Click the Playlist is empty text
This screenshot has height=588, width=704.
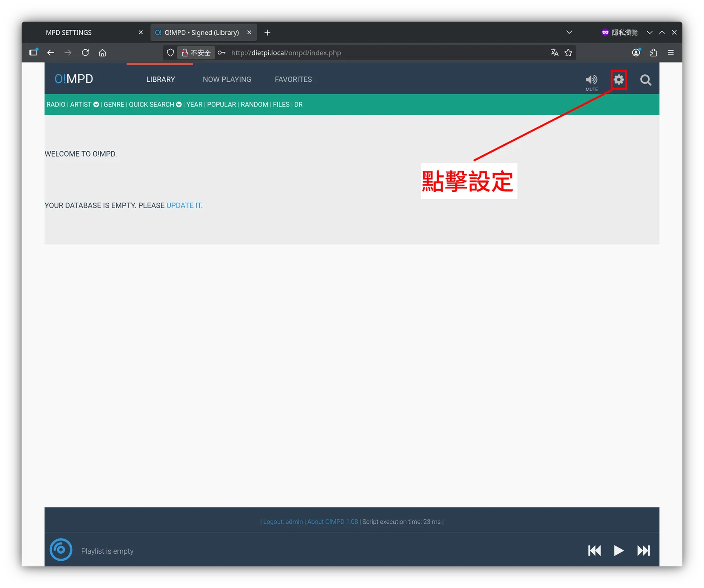107,551
